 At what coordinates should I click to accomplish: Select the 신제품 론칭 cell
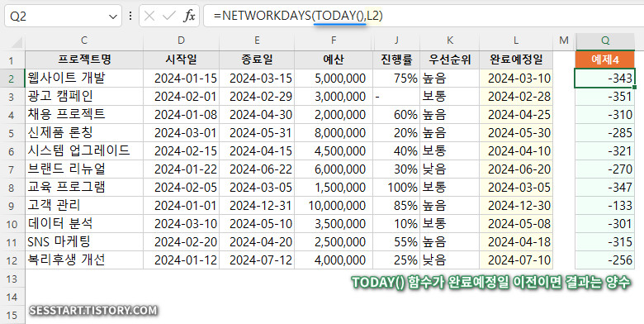84,133
